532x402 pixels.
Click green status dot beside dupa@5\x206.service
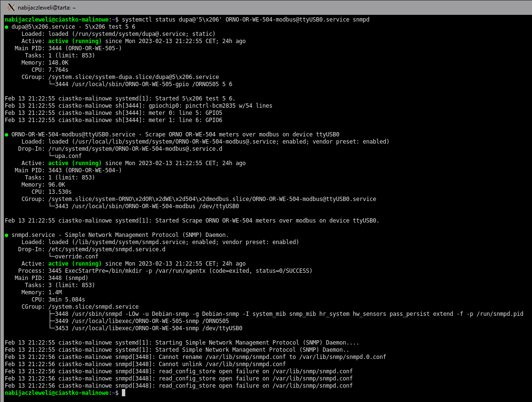[x=7, y=27]
